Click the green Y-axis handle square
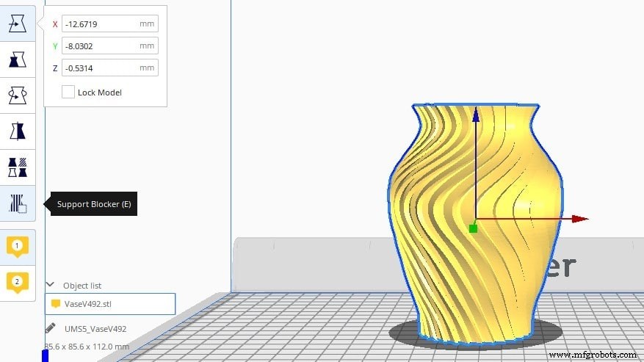This screenshot has height=362, width=644. (473, 228)
